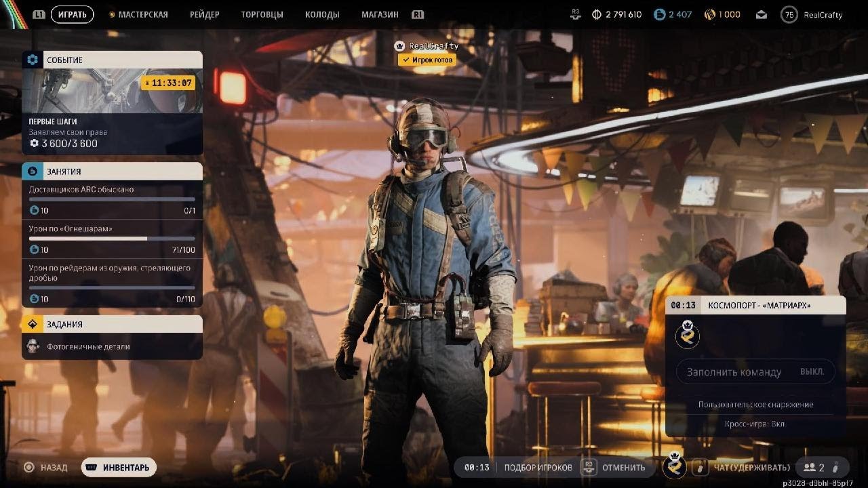Open the ПЕРВЫЕ ШАГИ event title
The height and width of the screenshot is (488, 868).
coord(53,121)
